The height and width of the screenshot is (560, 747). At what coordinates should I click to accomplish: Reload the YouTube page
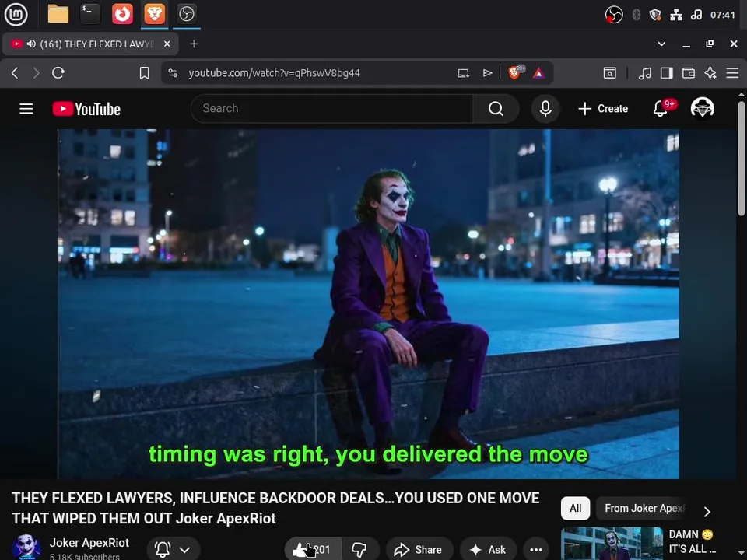point(58,73)
